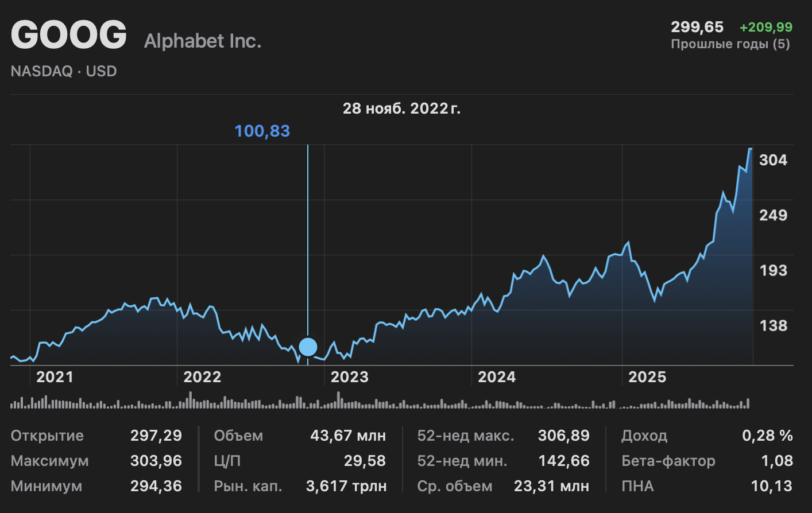The height and width of the screenshot is (513, 812).
Task: Click the 2025 year label on the axis
Action: click(647, 377)
